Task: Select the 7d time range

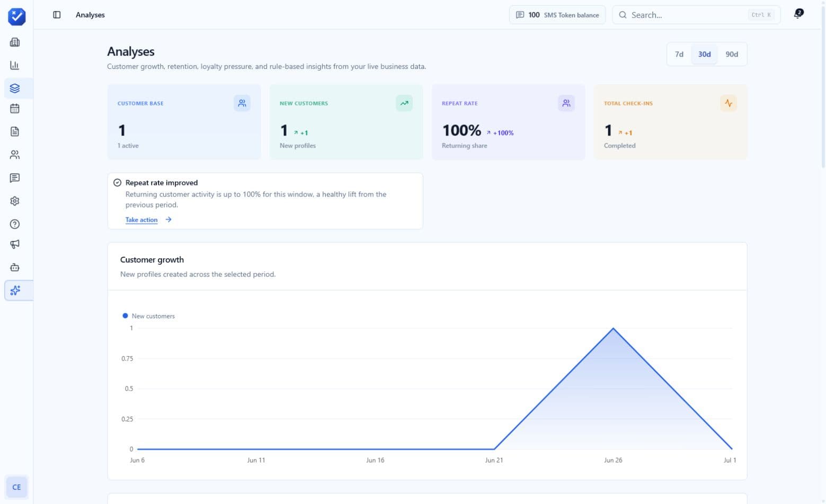Action: coord(679,54)
